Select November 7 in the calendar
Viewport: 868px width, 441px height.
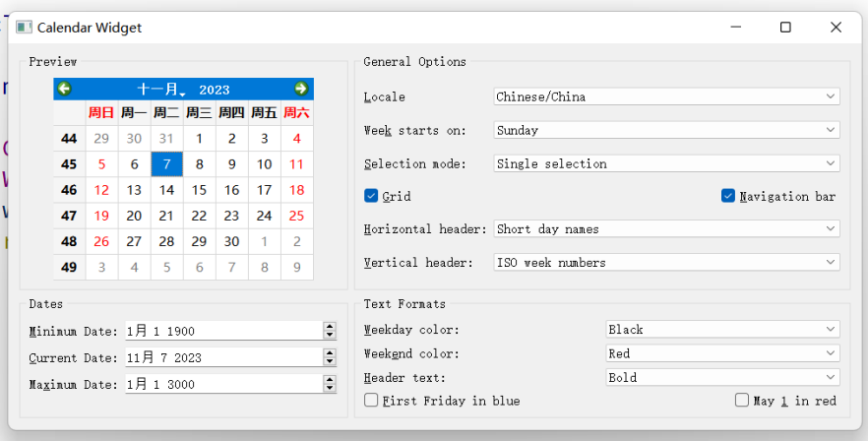(166, 164)
